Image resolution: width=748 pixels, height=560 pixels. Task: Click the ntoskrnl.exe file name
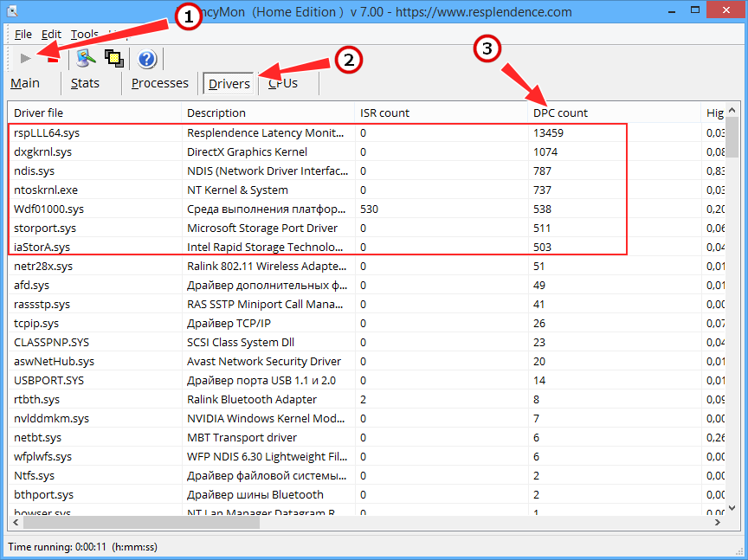(x=46, y=190)
